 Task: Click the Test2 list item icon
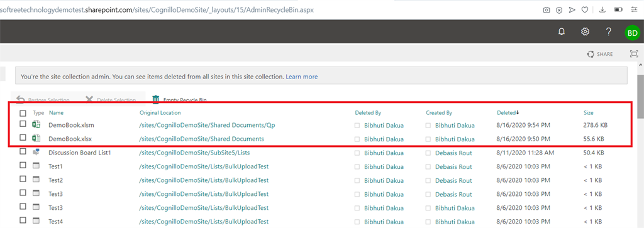tap(36, 180)
